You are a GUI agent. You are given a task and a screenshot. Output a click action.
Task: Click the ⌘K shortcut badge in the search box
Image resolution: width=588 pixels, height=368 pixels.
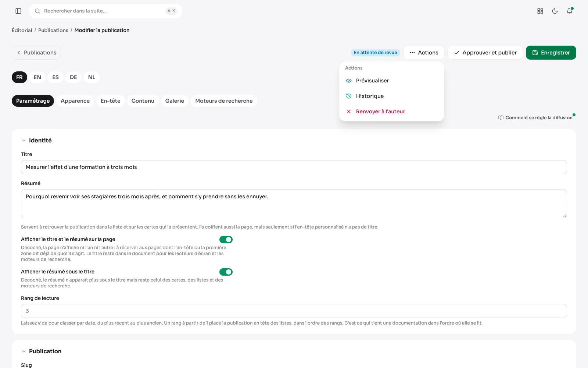(171, 11)
